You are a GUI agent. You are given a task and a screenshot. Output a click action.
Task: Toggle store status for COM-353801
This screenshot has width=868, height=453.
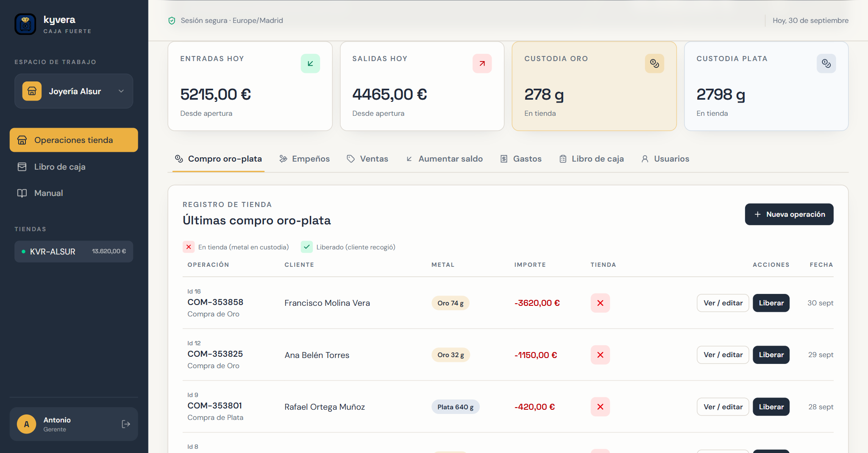600,407
